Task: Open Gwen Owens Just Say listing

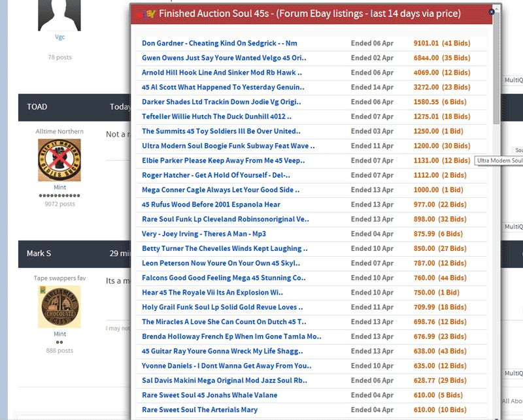Action: (224, 57)
